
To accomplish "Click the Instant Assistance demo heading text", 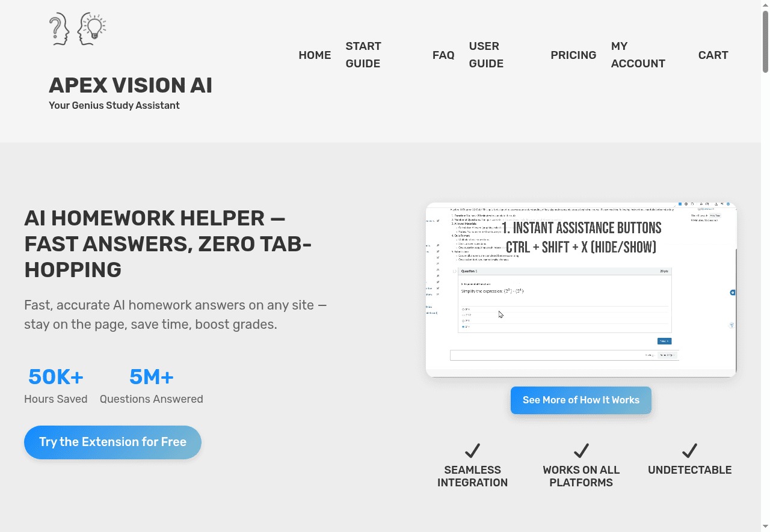I will pos(581,228).
